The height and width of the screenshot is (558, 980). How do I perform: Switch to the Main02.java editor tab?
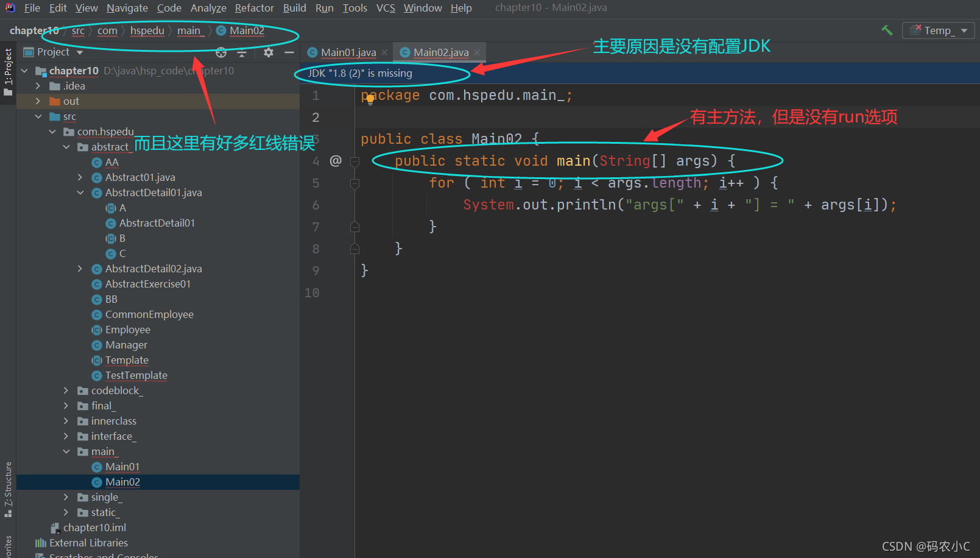441,52
